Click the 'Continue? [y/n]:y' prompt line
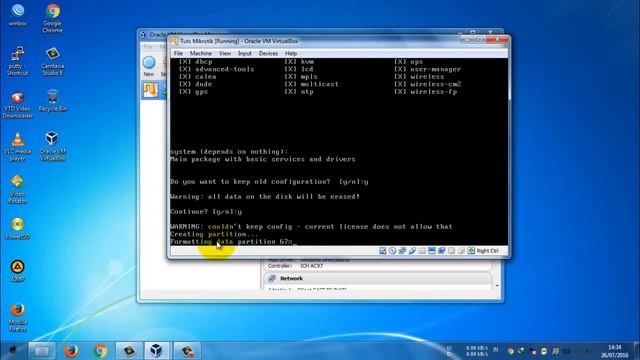Screen dimensions: 640x360 click(x=206, y=212)
